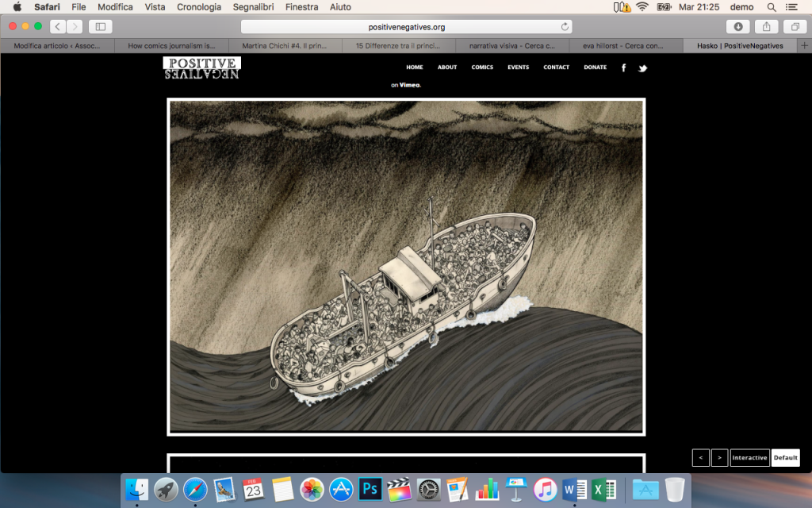Open the COMICS section
Viewport: 812px width, 508px height.
tap(482, 67)
